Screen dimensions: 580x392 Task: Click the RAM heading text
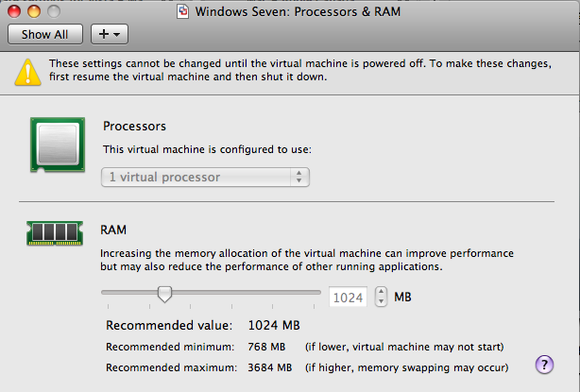pyautogui.click(x=113, y=230)
